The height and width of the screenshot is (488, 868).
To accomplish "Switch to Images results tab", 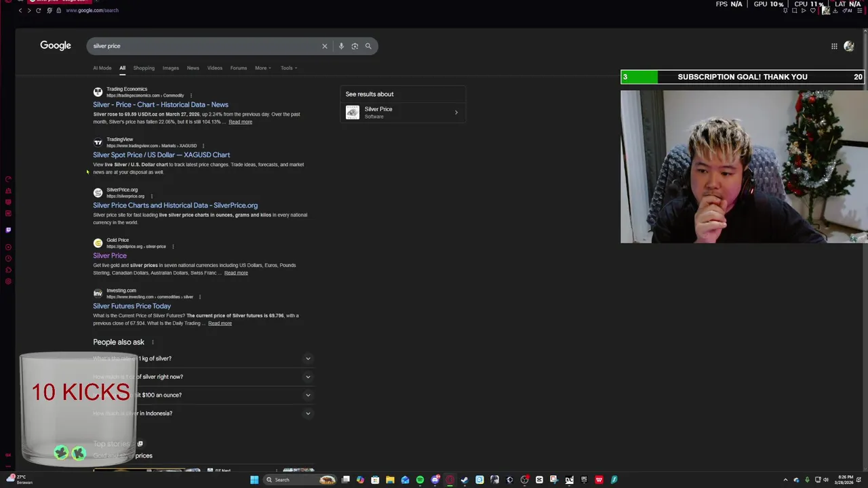I will pyautogui.click(x=170, y=68).
